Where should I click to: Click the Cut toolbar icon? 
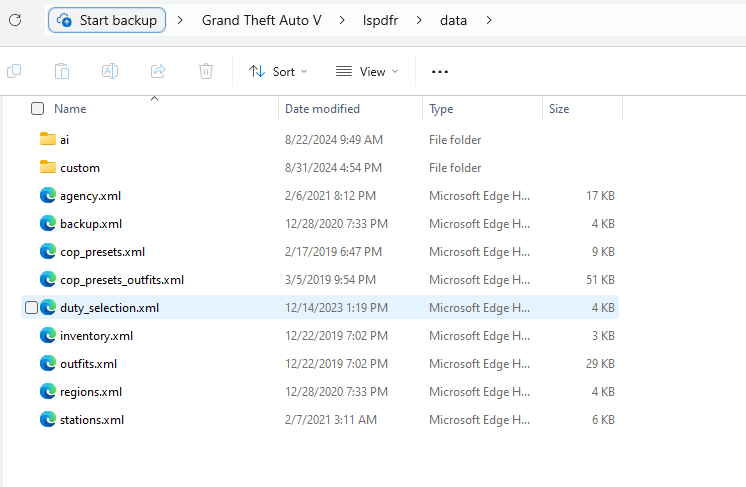coord(14,71)
